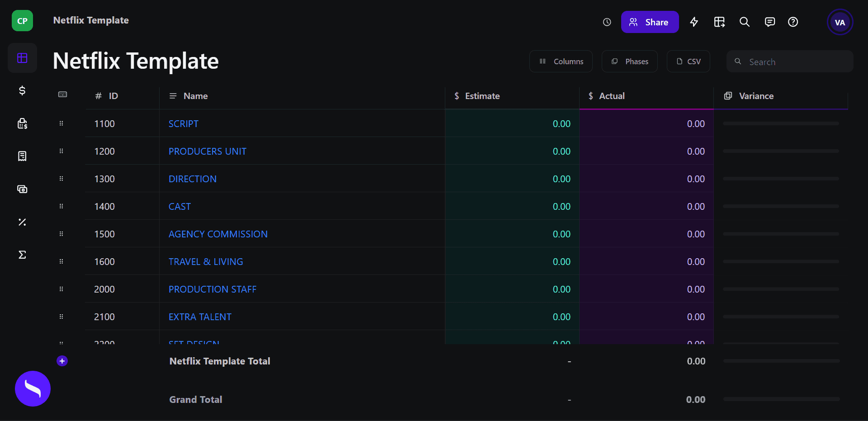Open the SCRIPT line item link

click(183, 123)
